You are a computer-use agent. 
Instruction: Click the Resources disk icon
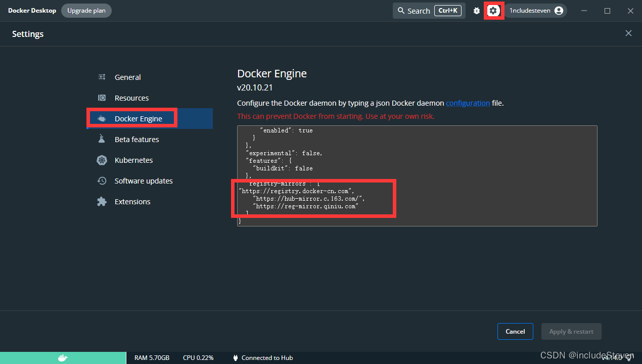tap(102, 98)
